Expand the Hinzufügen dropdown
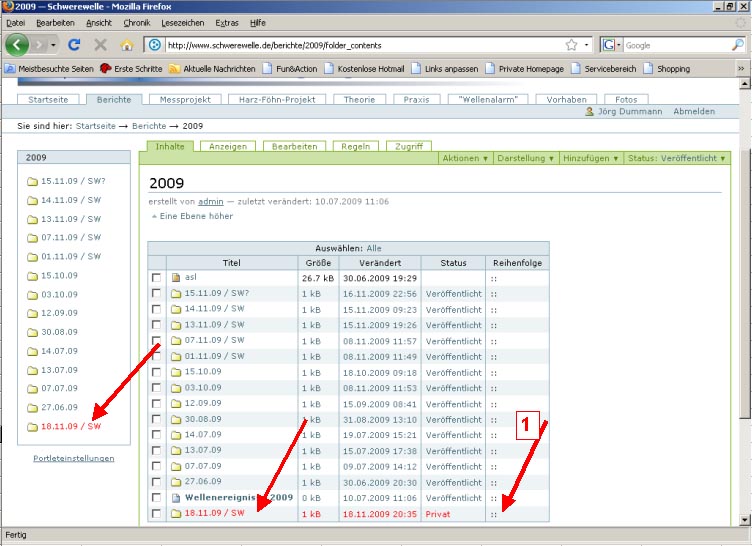 (590, 158)
